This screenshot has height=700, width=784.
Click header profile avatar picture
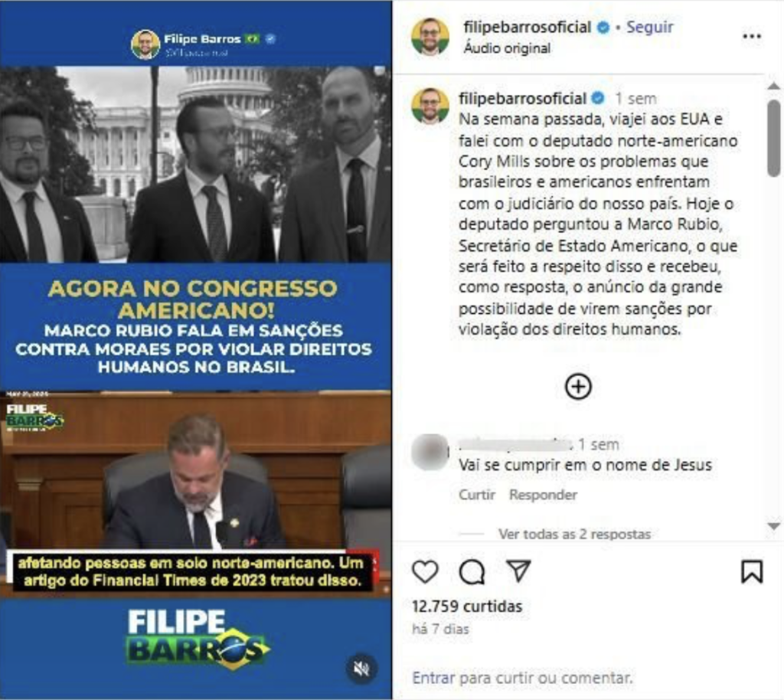(430, 36)
